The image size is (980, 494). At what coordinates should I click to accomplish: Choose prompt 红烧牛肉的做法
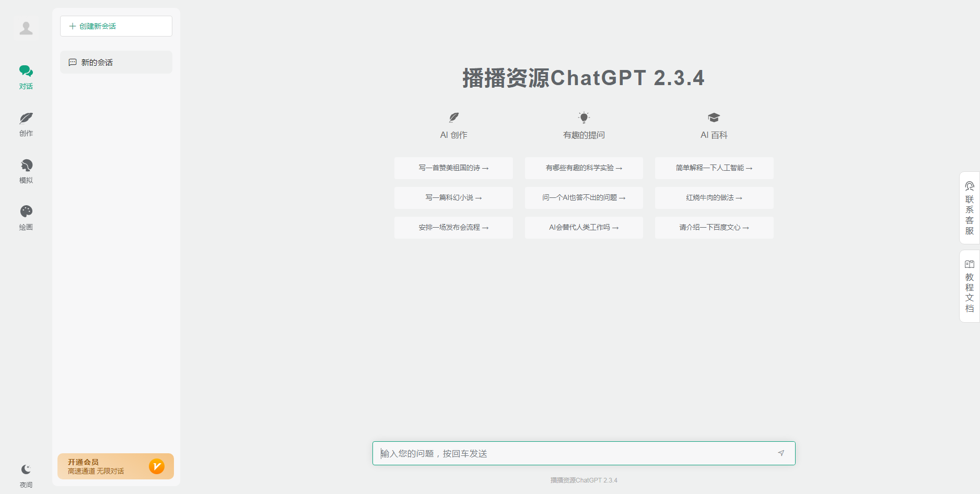point(714,198)
